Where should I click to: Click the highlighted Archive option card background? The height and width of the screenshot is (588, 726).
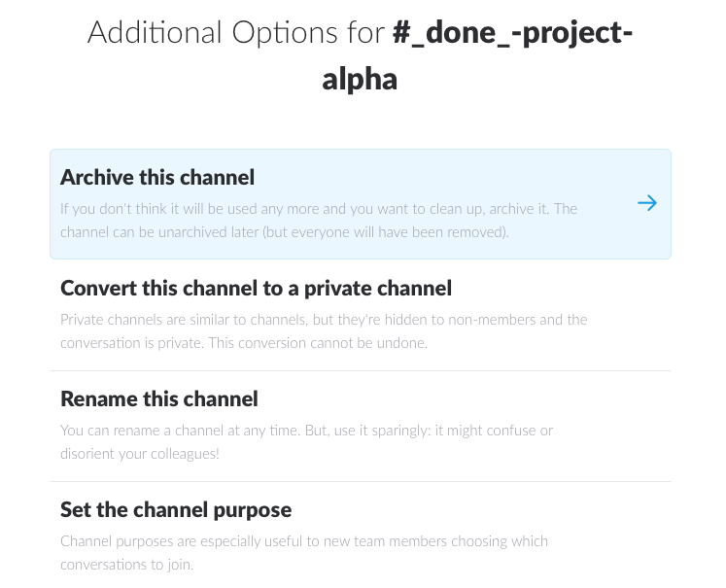pos(361,204)
